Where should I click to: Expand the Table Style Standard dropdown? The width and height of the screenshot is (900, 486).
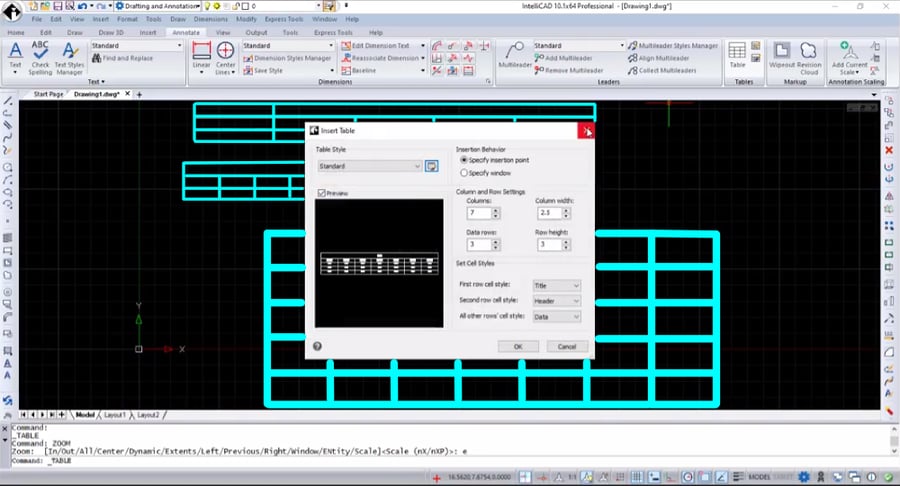tap(369, 166)
